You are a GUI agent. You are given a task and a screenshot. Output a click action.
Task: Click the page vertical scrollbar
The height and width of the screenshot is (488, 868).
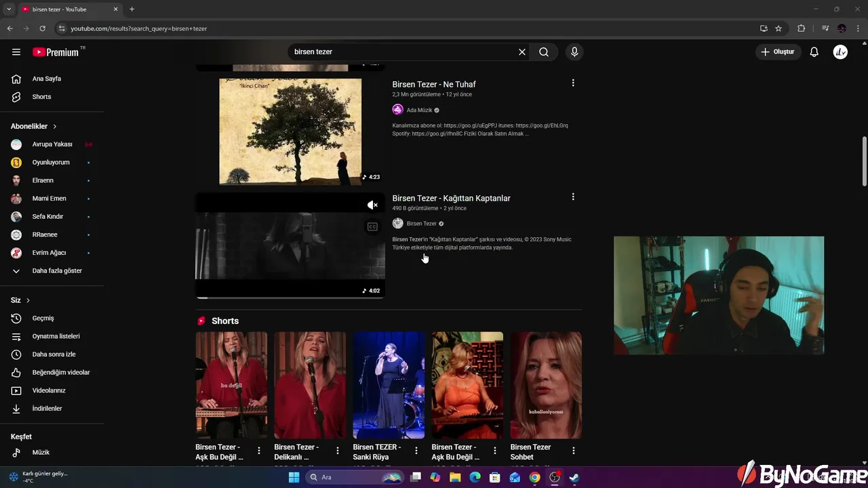(x=864, y=161)
